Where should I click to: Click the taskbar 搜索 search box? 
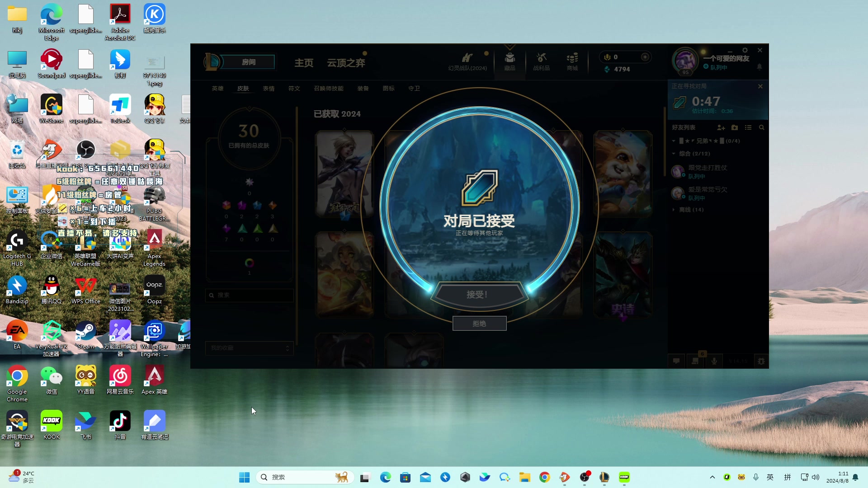click(305, 477)
